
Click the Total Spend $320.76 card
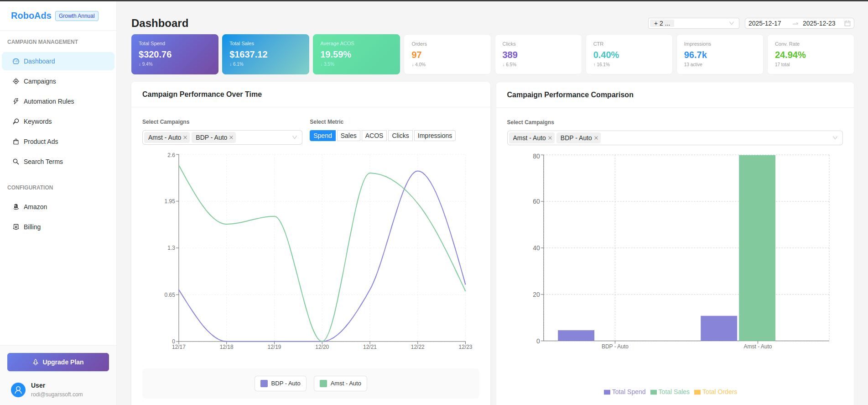click(x=175, y=54)
